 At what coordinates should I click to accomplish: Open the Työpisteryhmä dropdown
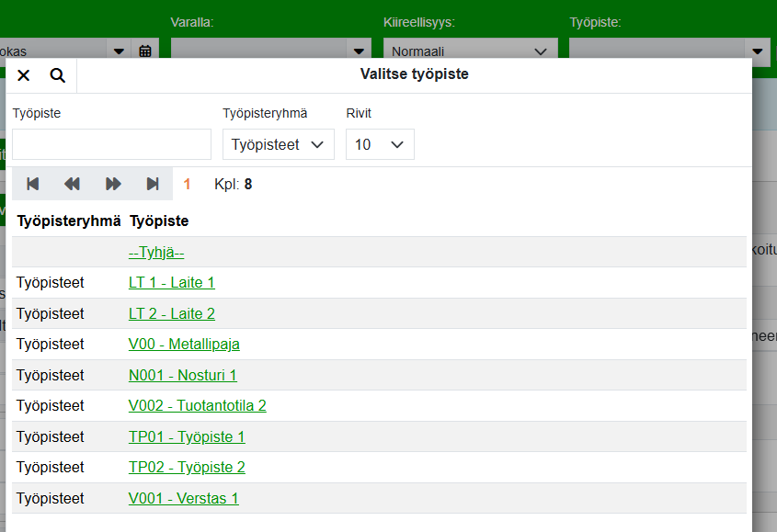click(278, 144)
